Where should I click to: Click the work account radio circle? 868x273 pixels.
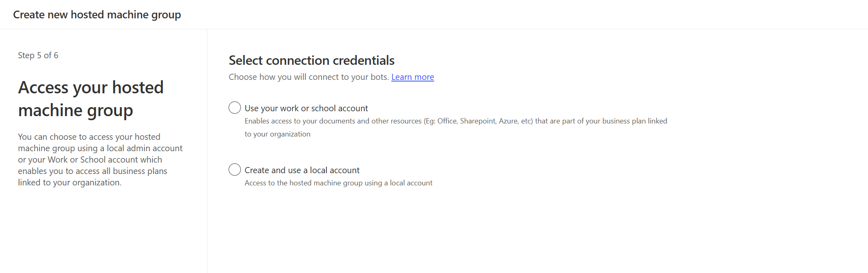234,108
